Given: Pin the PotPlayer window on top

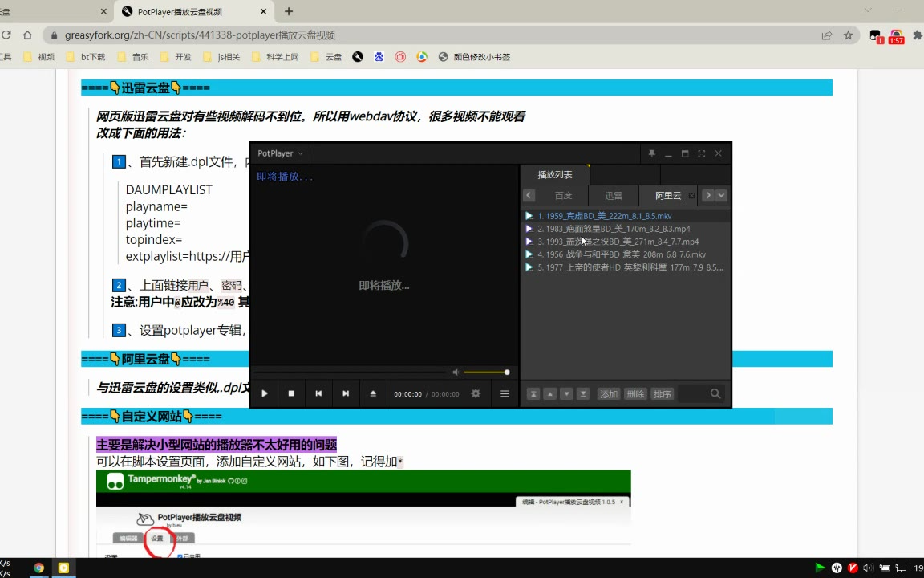Looking at the screenshot, I should click(x=652, y=153).
